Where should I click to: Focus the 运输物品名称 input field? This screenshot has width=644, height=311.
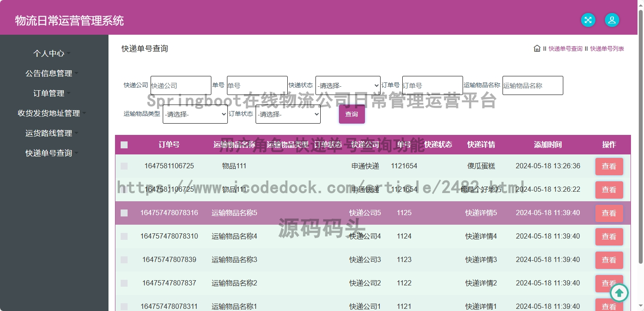pyautogui.click(x=533, y=85)
